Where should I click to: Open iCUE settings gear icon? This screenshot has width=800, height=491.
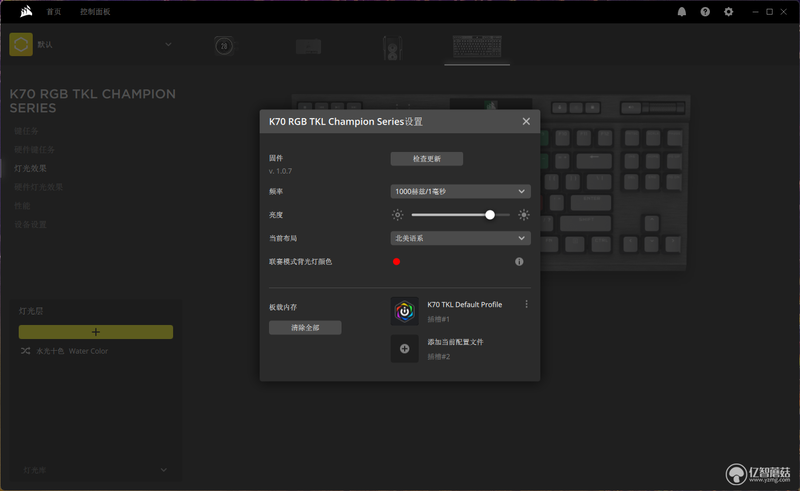coord(729,12)
